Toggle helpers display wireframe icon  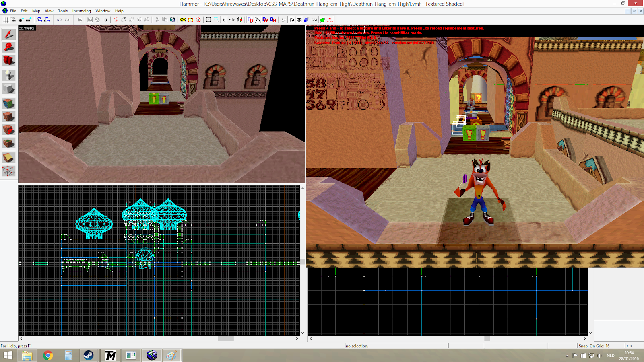coord(291,20)
